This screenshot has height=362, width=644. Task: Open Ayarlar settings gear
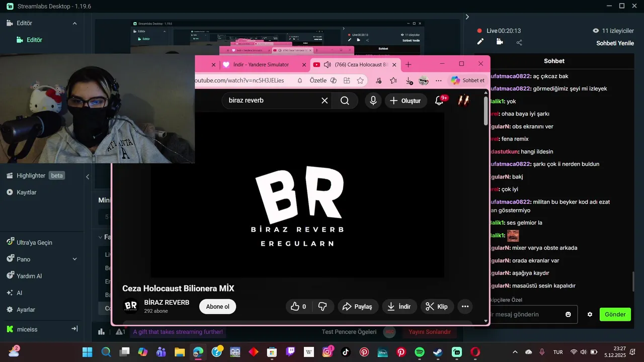click(21, 310)
